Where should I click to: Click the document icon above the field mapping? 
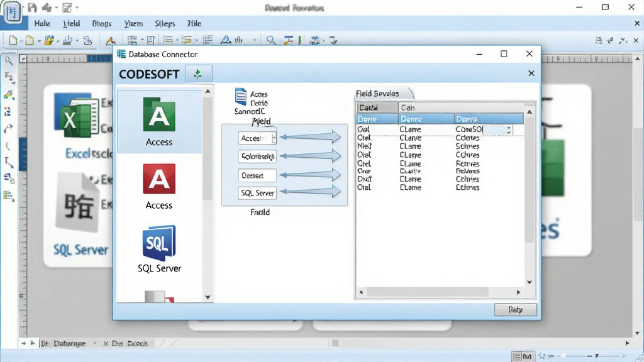point(241,97)
